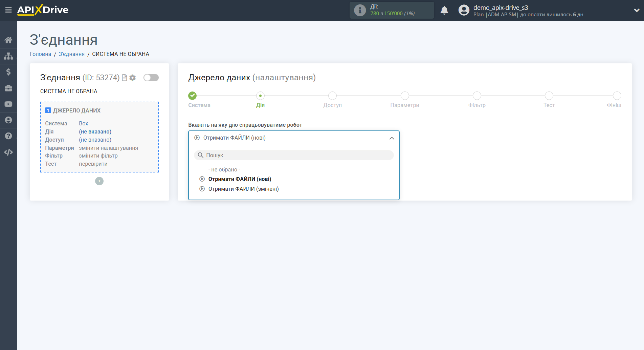The width and height of the screenshot is (644, 350).
Task: Choose the '- не обрано -' option
Action: click(x=224, y=170)
